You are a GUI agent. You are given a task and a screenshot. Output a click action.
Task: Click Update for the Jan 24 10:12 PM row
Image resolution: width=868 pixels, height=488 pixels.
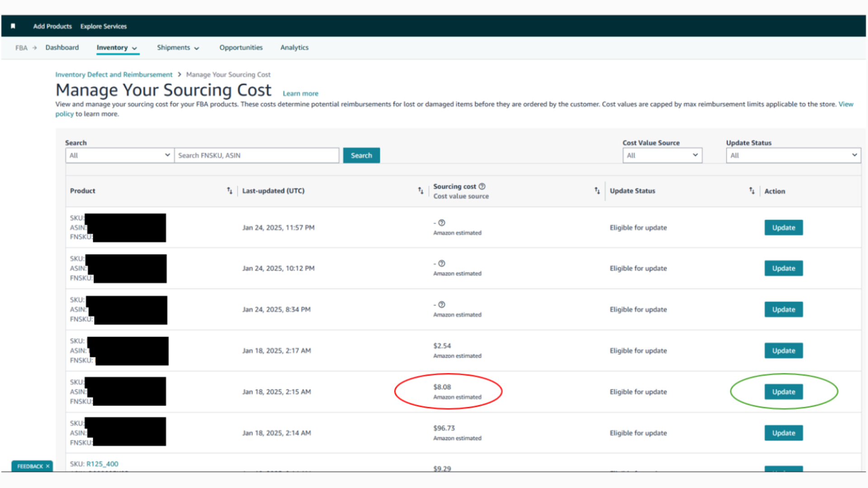pos(783,268)
